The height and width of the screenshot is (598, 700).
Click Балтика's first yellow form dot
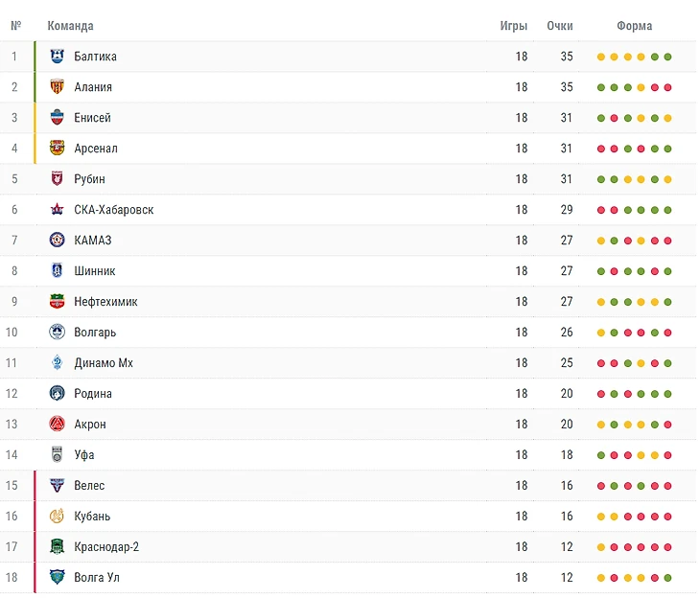coord(601,57)
